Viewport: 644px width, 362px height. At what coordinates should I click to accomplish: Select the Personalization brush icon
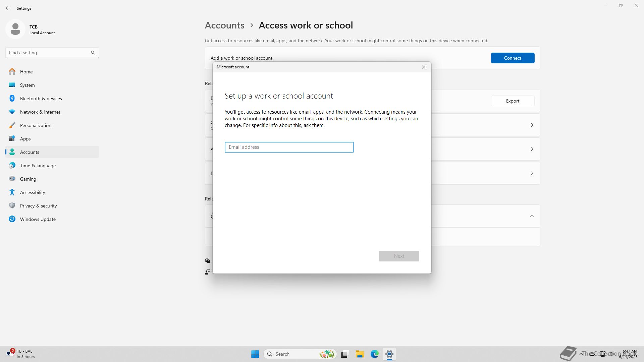pos(12,125)
